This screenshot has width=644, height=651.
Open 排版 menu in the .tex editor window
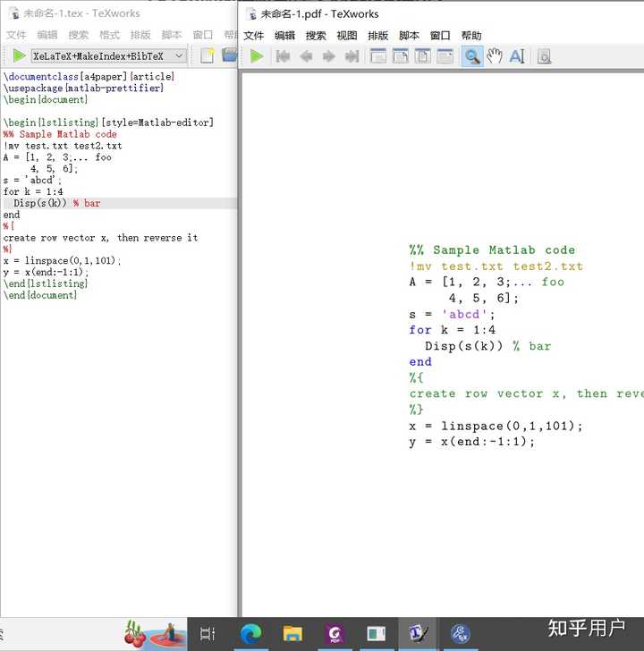coord(140,35)
